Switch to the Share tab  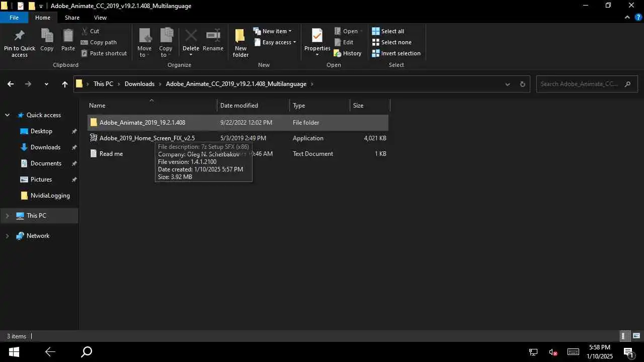tap(72, 18)
